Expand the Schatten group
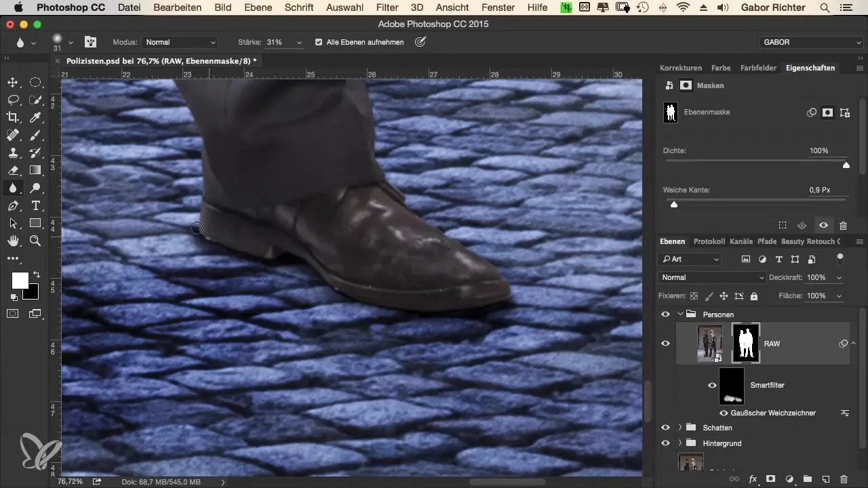The image size is (868, 488). click(679, 428)
